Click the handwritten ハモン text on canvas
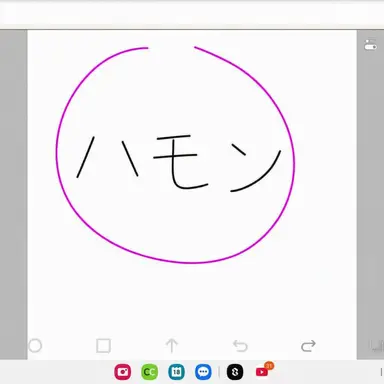384x384 pixels. pyautogui.click(x=179, y=163)
